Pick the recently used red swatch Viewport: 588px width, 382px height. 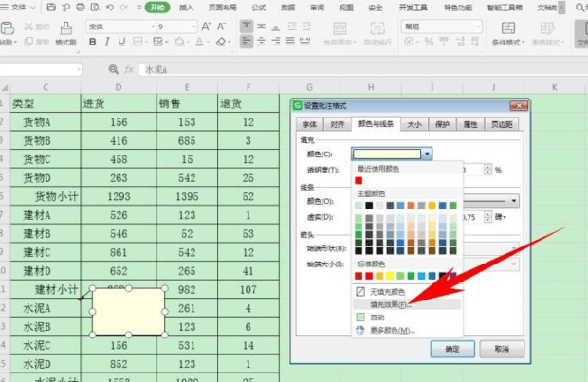pyautogui.click(x=358, y=181)
